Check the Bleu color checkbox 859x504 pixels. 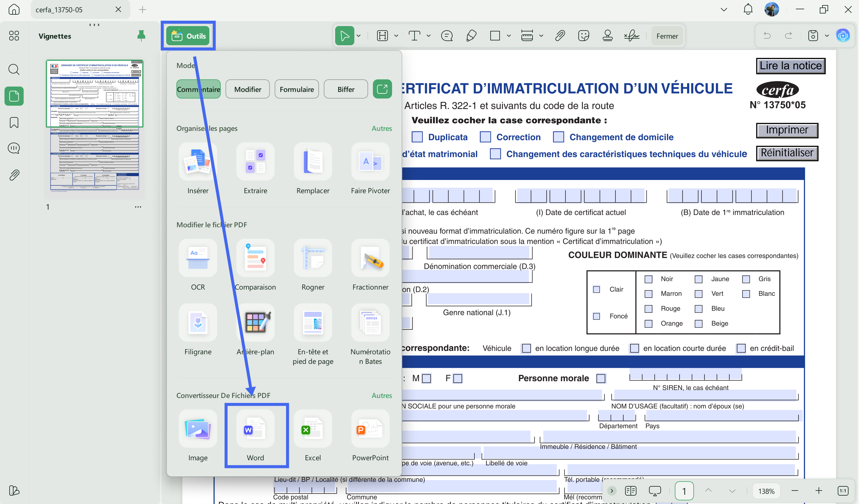tap(698, 309)
